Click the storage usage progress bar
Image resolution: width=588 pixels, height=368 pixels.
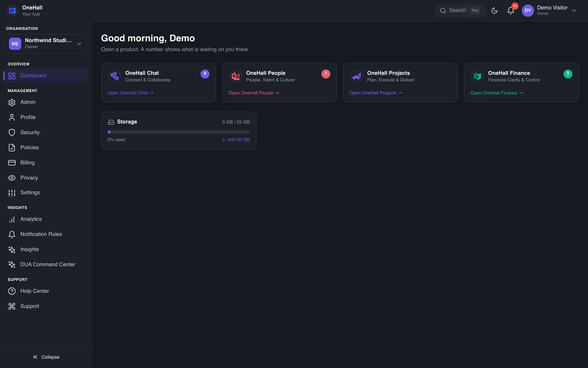[x=179, y=132]
